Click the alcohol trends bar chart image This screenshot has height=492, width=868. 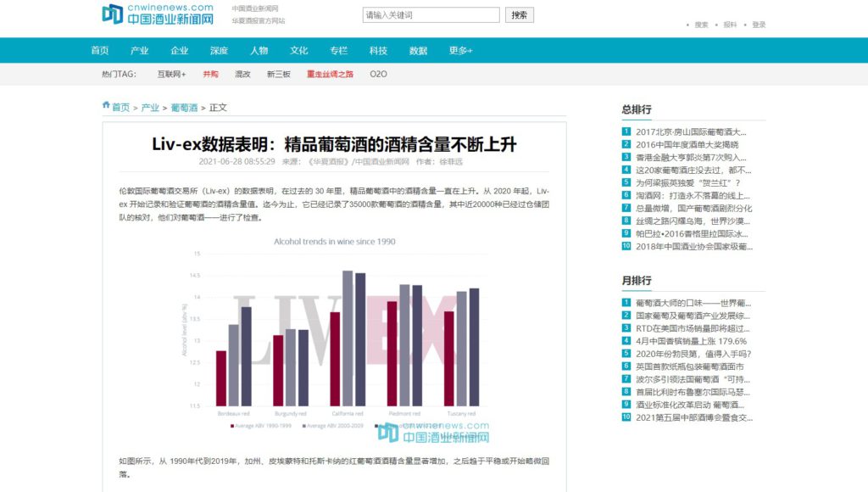tap(334, 338)
